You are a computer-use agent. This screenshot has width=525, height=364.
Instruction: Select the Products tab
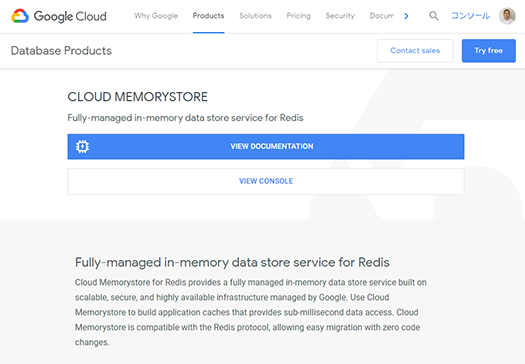208,16
